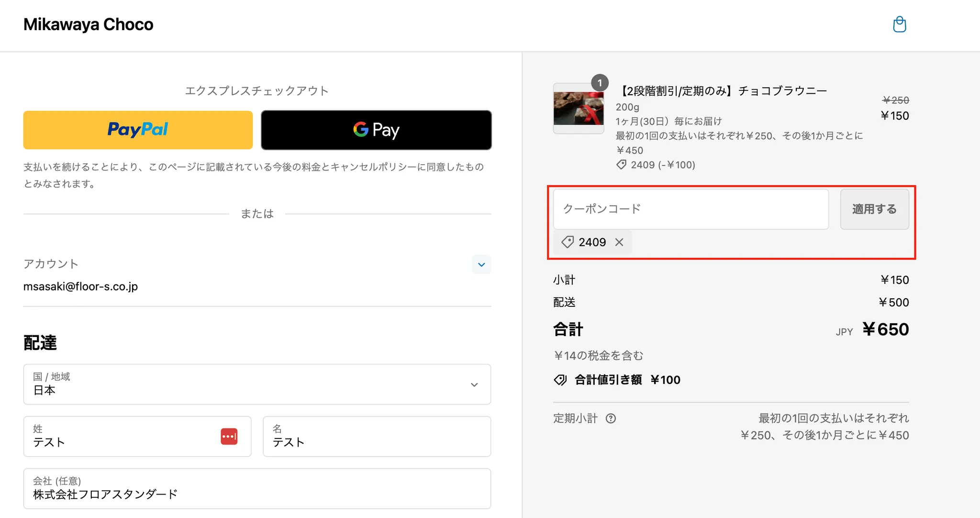This screenshot has height=518, width=980.
Task: Click the help icon beside 定期小計
Action: pos(611,418)
